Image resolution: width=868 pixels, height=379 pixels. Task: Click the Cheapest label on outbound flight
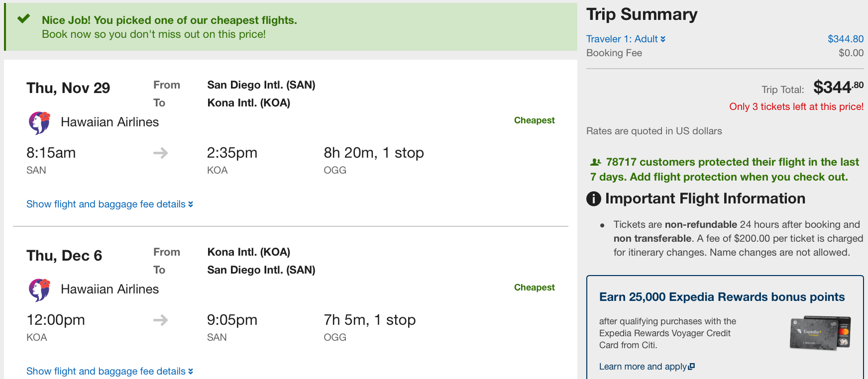(x=534, y=120)
